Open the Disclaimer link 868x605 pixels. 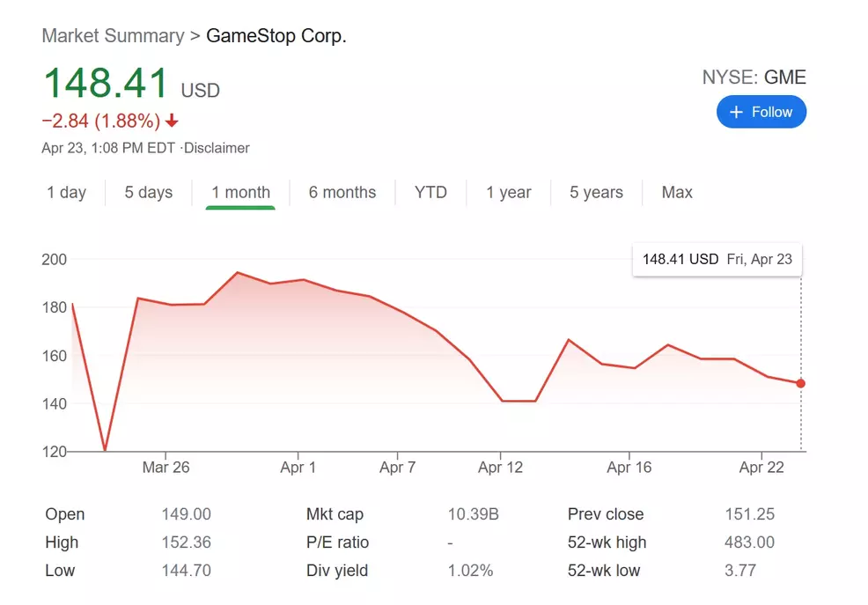point(217,148)
